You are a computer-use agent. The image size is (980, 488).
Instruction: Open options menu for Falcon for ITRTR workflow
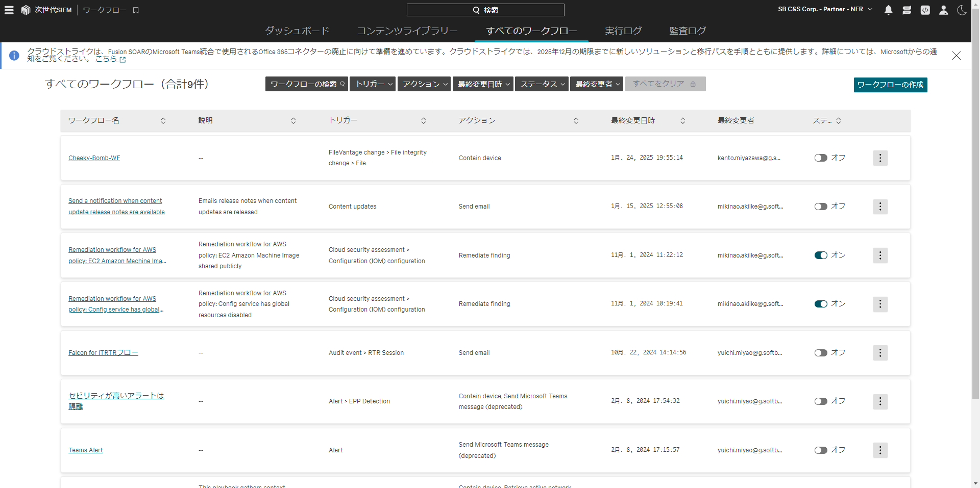pos(880,353)
